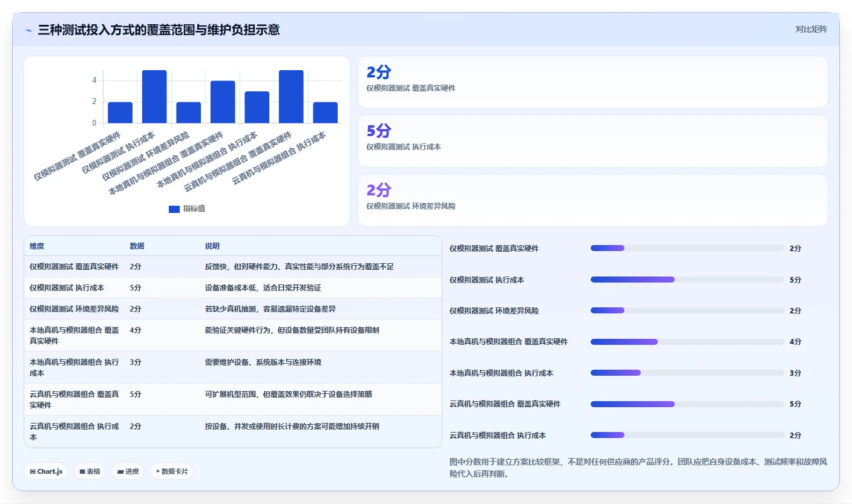Click the description 需要维护设备、系统版本与连接环境
This screenshot has width=852, height=504.
click(x=263, y=362)
